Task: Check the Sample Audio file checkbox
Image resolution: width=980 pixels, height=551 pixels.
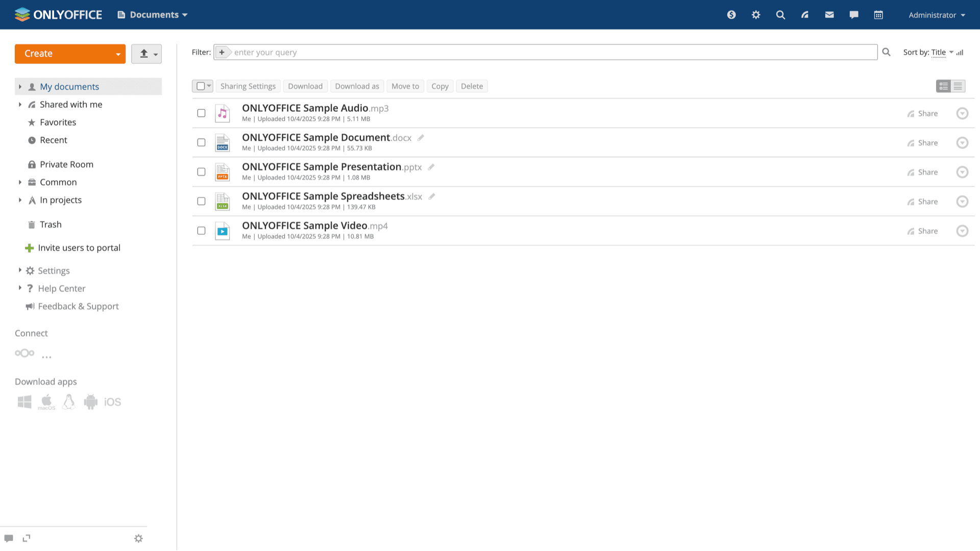Action: pyautogui.click(x=202, y=113)
